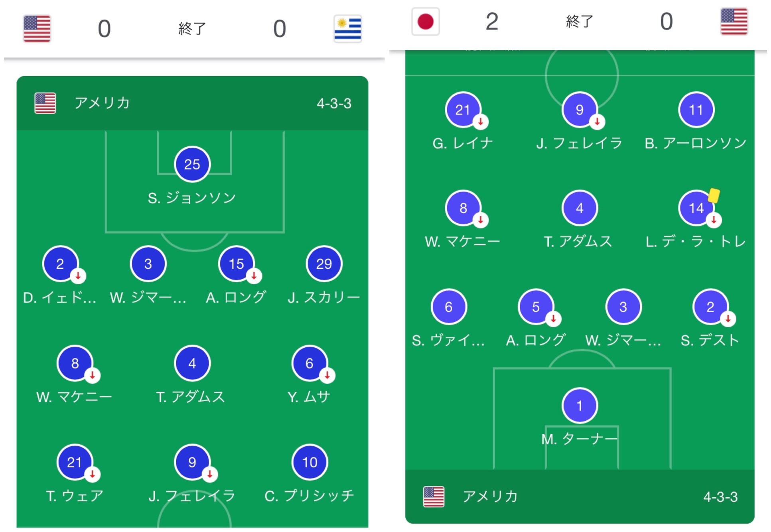
Task: Click 終了 status in the left match
Action: pyautogui.click(x=192, y=29)
